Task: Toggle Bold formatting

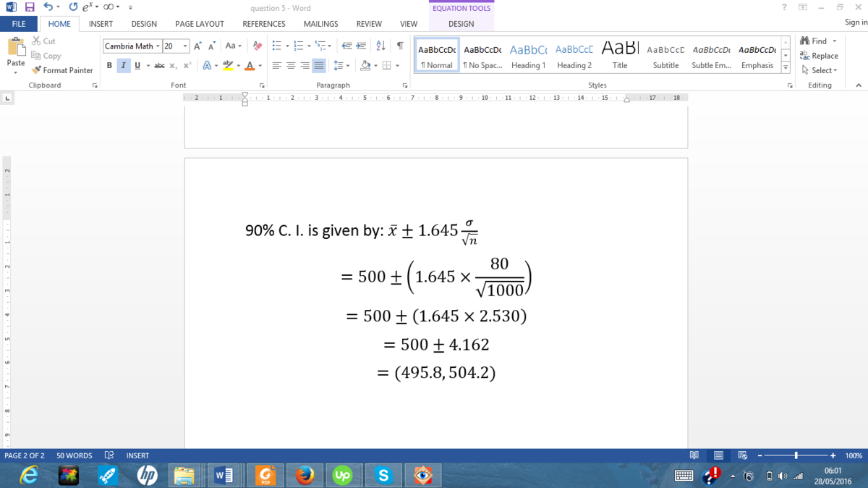Action: click(109, 66)
